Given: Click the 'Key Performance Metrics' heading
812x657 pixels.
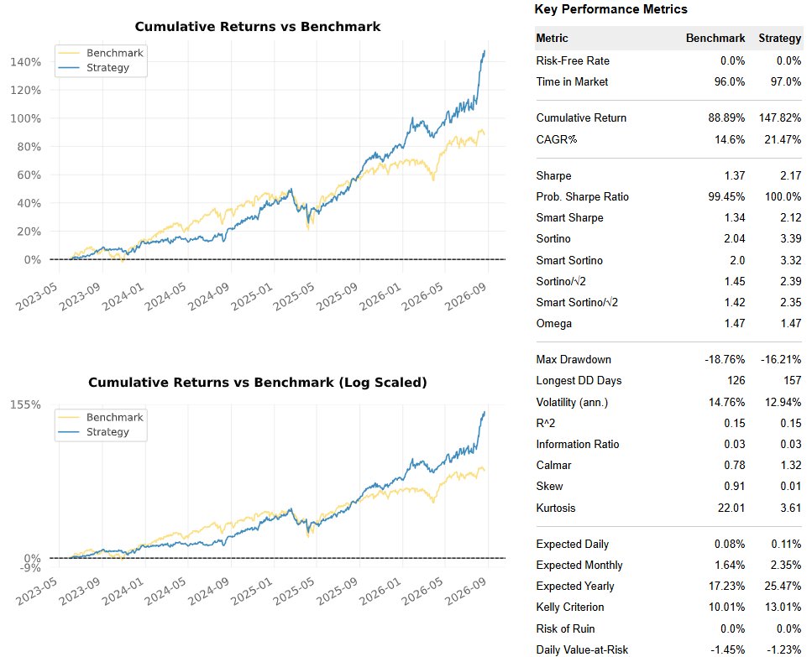Looking at the screenshot, I should (610, 9).
